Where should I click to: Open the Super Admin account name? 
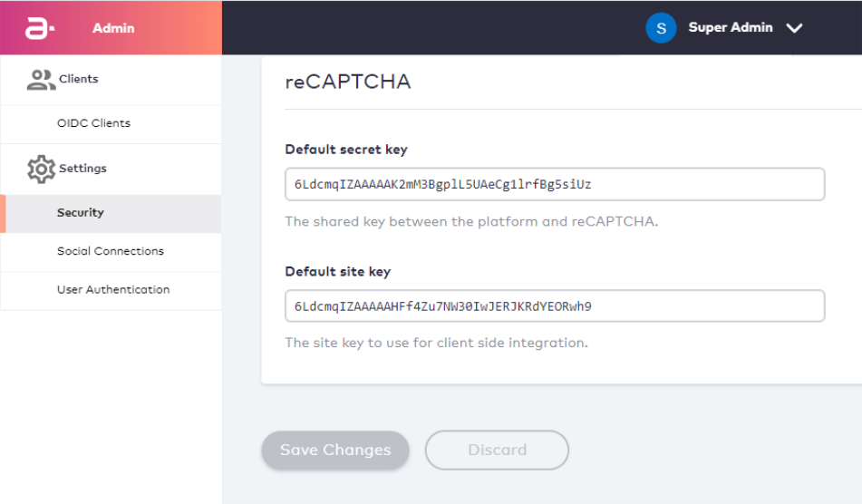[730, 27]
